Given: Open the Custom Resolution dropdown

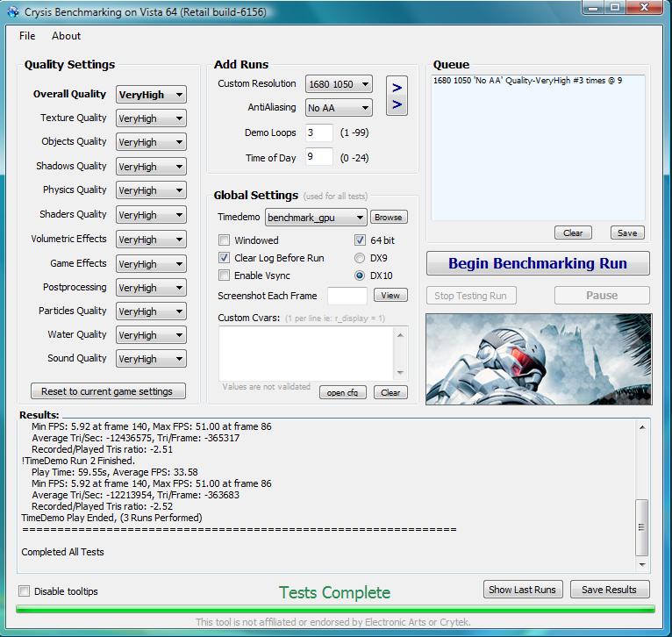Looking at the screenshot, I should (339, 84).
